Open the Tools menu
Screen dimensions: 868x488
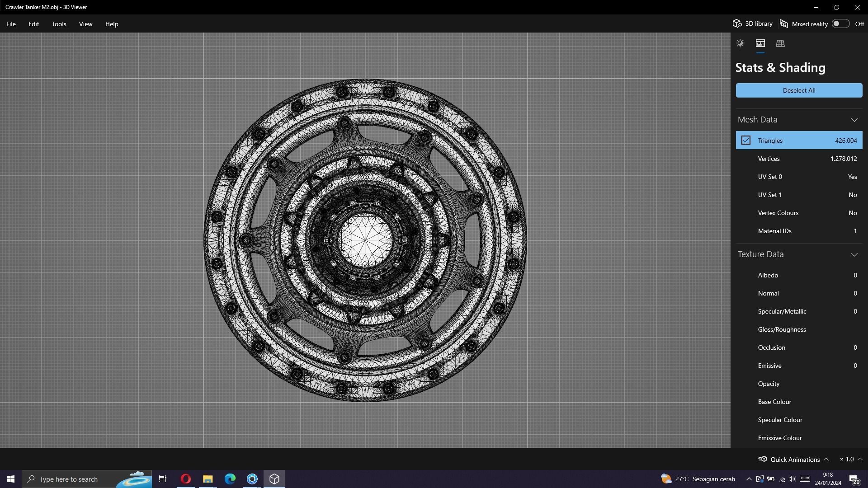59,24
